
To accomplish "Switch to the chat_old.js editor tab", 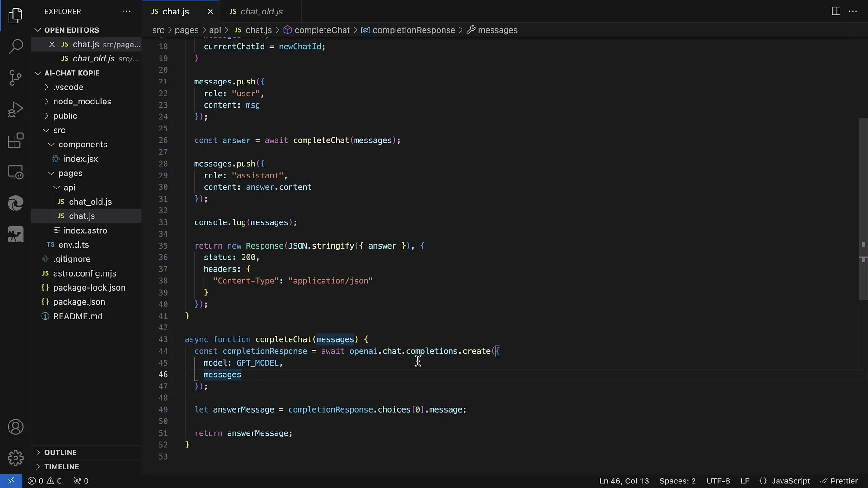I will tap(261, 11).
